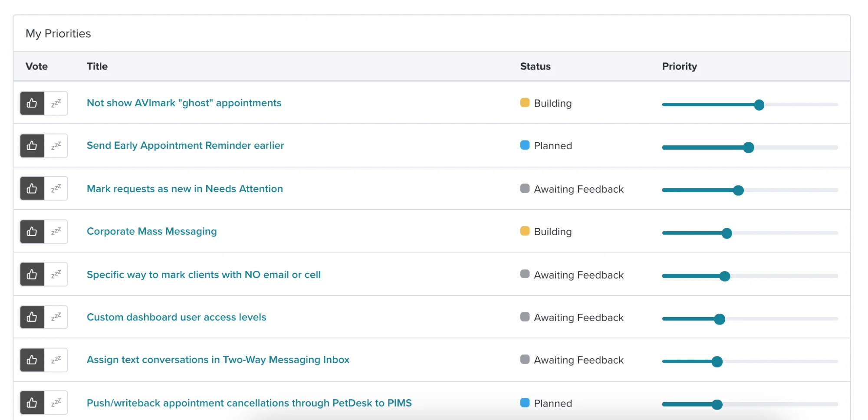Thumbs-up 'Mark requests as new in Needs Attention'
This screenshot has width=868, height=420.
(x=32, y=188)
